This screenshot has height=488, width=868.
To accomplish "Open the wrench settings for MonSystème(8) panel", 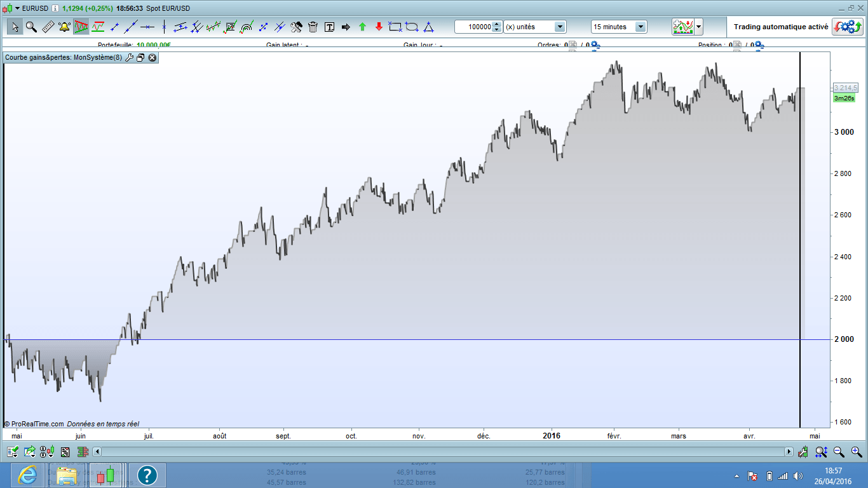I will (129, 57).
